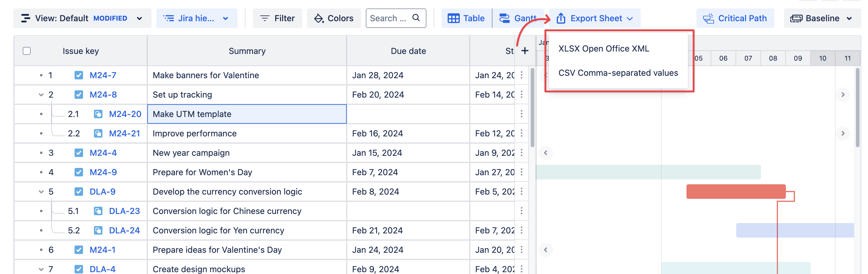This screenshot has width=868, height=274.
Task: Collapse row 5 DLA-9 subtasks
Action: (x=41, y=192)
